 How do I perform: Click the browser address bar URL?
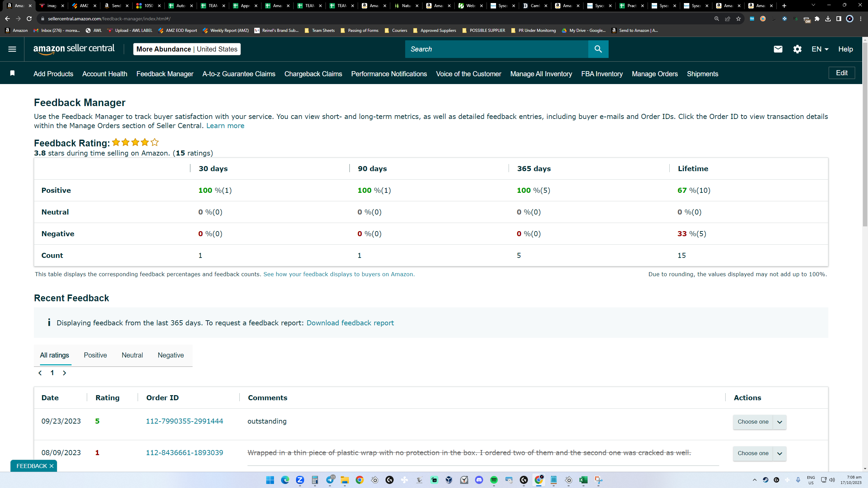point(109,19)
